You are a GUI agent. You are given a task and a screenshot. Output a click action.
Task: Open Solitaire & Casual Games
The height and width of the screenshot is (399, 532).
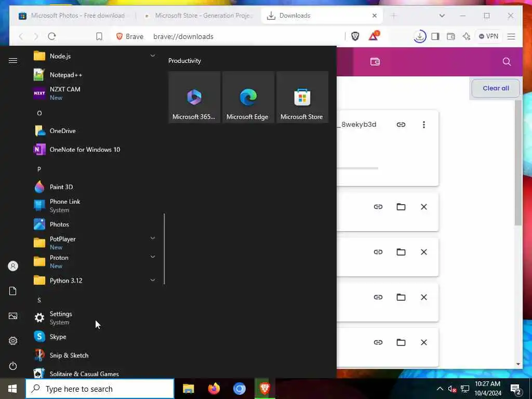[x=95, y=373]
